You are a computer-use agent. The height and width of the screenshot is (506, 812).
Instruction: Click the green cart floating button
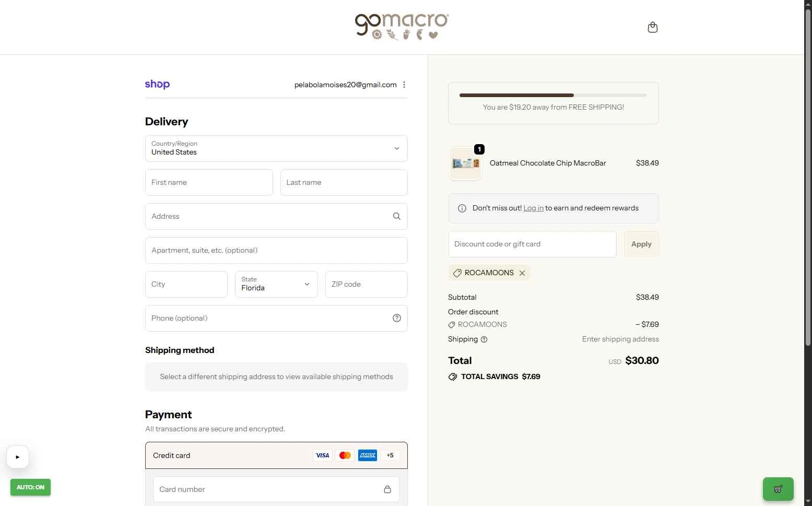[x=778, y=489]
